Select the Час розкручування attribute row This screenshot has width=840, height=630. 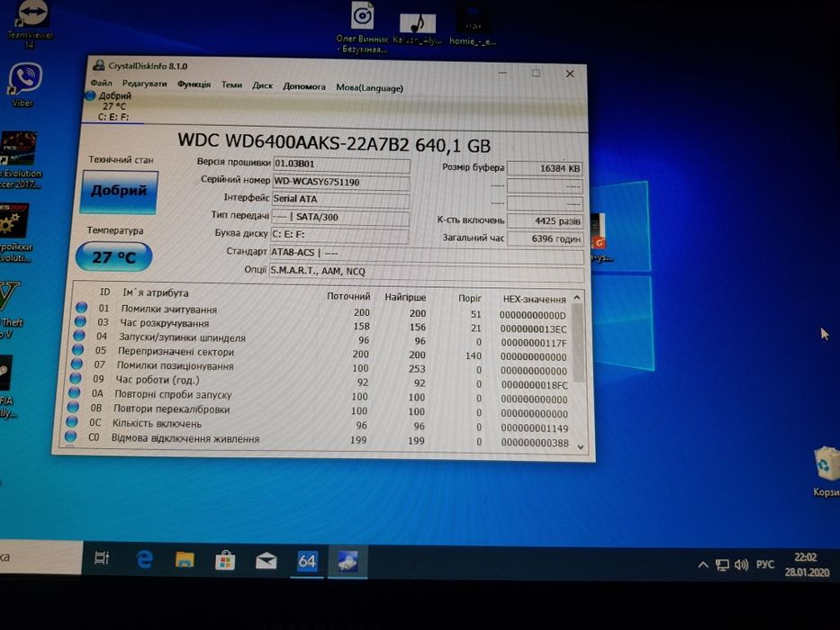[322, 325]
